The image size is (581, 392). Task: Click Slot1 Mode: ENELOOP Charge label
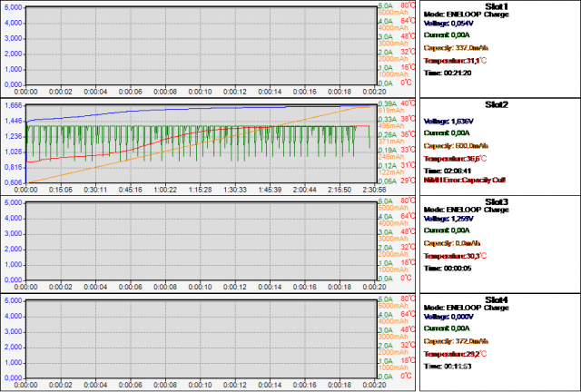pyautogui.click(x=466, y=15)
